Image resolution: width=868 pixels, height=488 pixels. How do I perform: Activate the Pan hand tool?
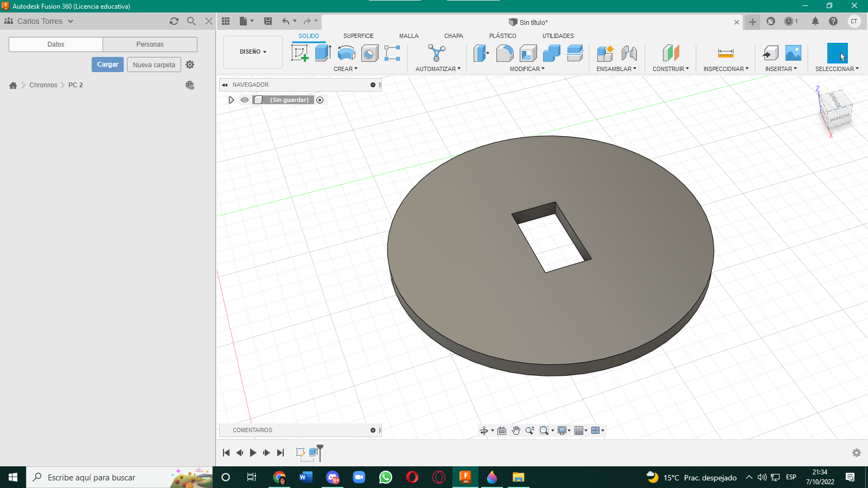coord(516,431)
